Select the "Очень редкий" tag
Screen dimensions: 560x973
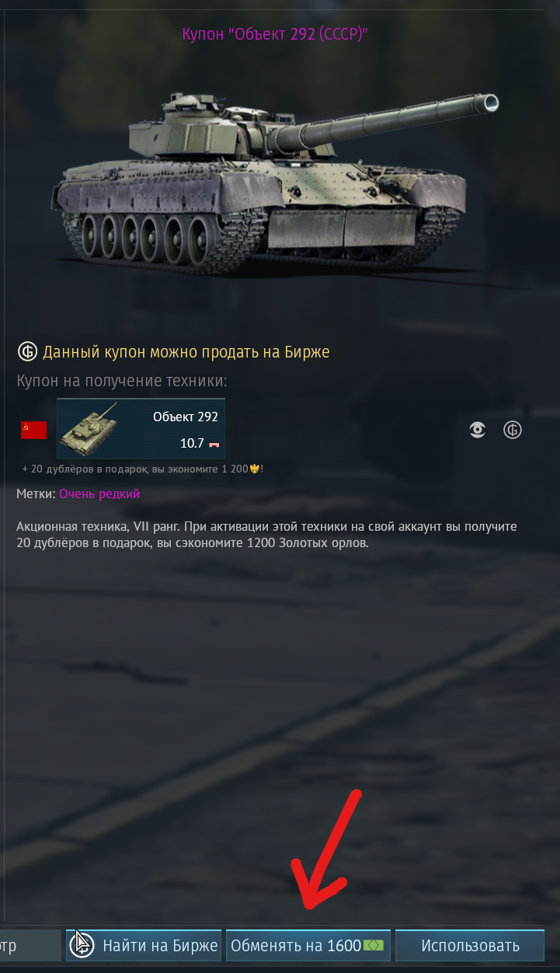pyautogui.click(x=99, y=493)
